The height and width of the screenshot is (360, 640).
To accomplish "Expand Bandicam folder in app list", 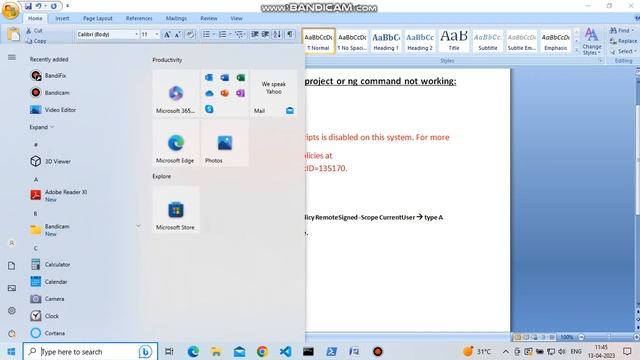I will [x=138, y=226].
